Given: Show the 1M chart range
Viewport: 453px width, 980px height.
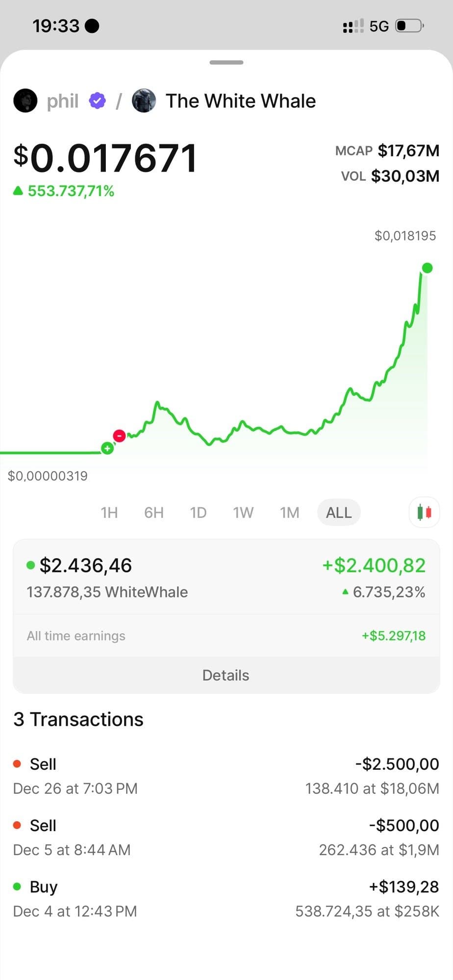Looking at the screenshot, I should click(289, 513).
